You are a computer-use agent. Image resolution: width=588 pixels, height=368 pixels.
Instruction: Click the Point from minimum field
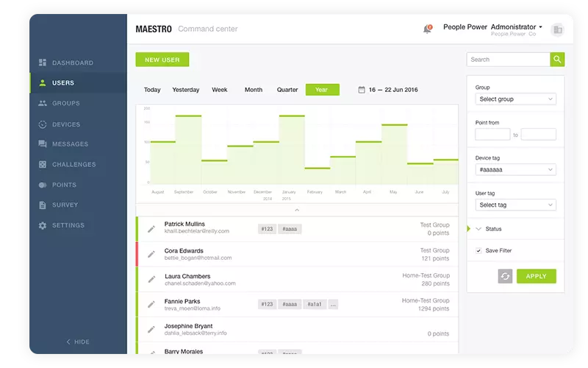click(492, 135)
